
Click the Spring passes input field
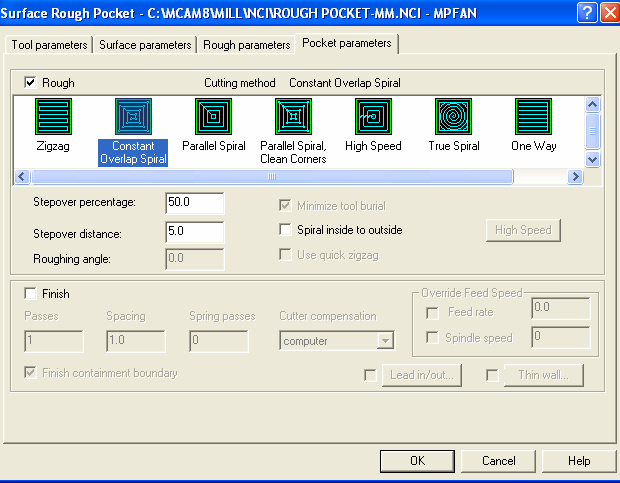tap(219, 341)
